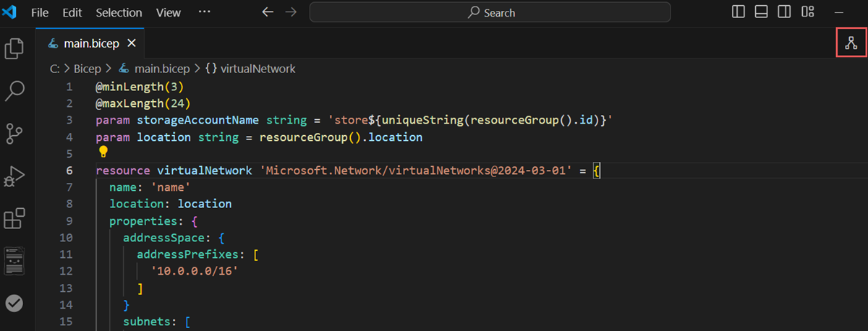This screenshot has height=331, width=868.
Task: Open the Extensions view
Action: (14, 218)
